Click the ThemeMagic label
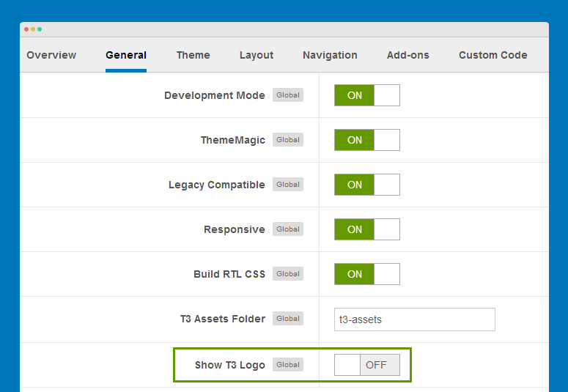Screen dimensions: 568x392 [x=233, y=140]
